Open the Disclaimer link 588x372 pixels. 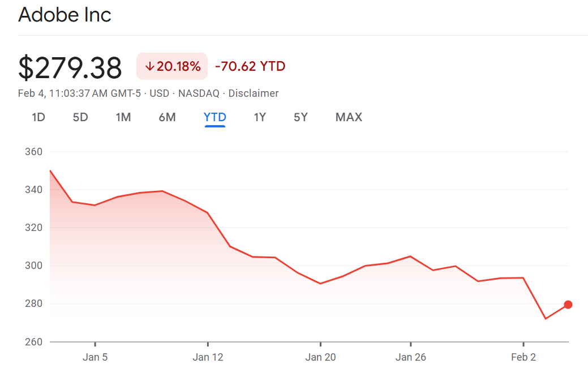(254, 93)
